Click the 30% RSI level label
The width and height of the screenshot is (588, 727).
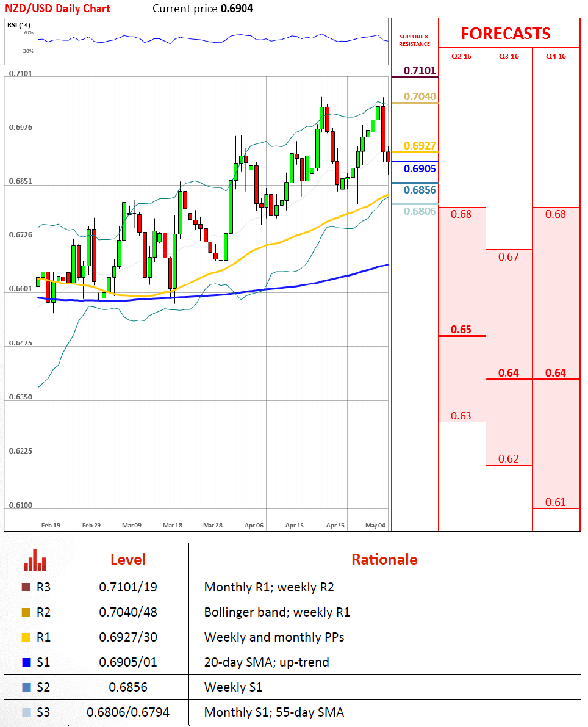tap(28, 51)
